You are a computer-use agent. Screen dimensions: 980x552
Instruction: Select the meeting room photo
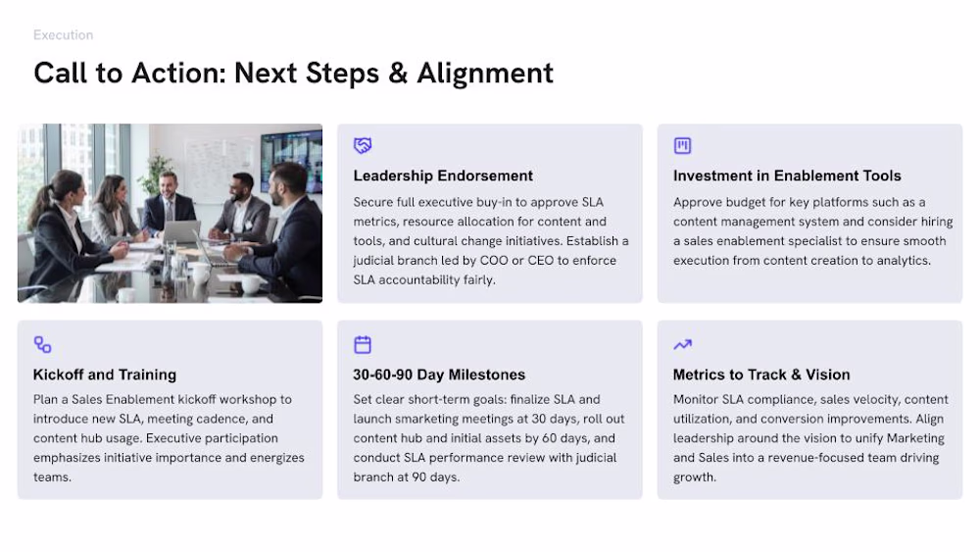pos(170,213)
